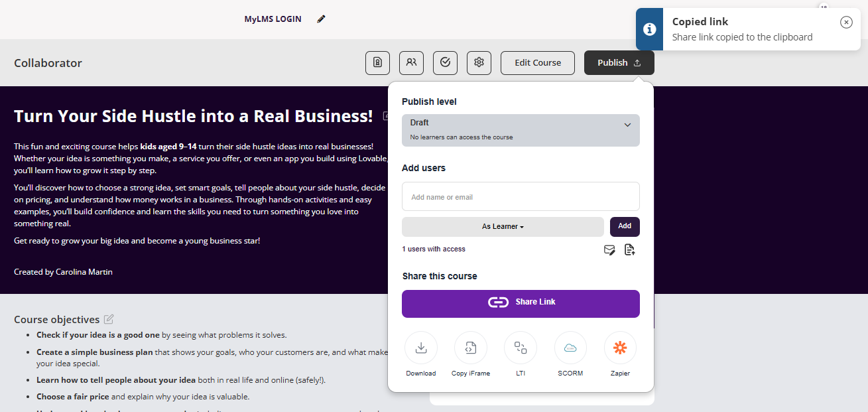Click the Publish button
The image size is (868, 412).
pos(619,63)
